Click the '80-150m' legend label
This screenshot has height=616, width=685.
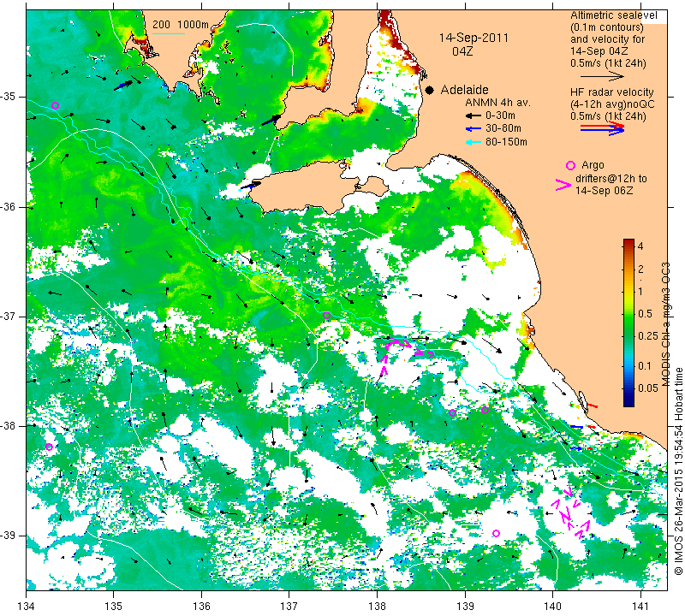pyautogui.click(x=506, y=142)
